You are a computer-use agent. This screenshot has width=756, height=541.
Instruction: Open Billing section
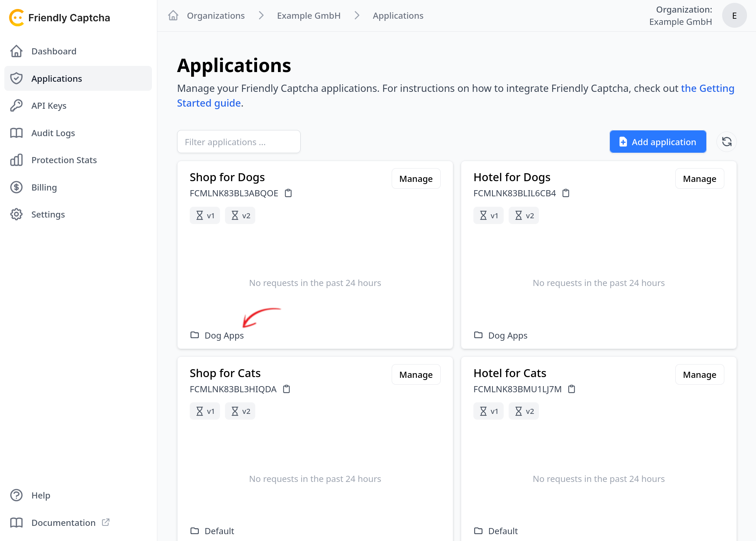click(x=78, y=187)
